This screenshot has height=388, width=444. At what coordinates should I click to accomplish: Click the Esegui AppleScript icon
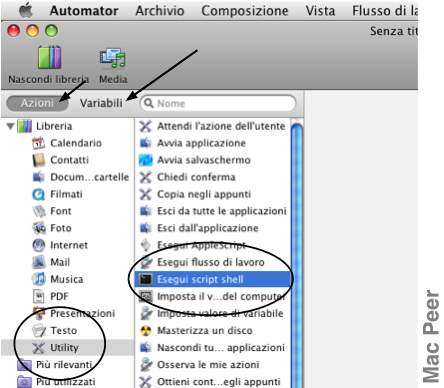pos(146,245)
